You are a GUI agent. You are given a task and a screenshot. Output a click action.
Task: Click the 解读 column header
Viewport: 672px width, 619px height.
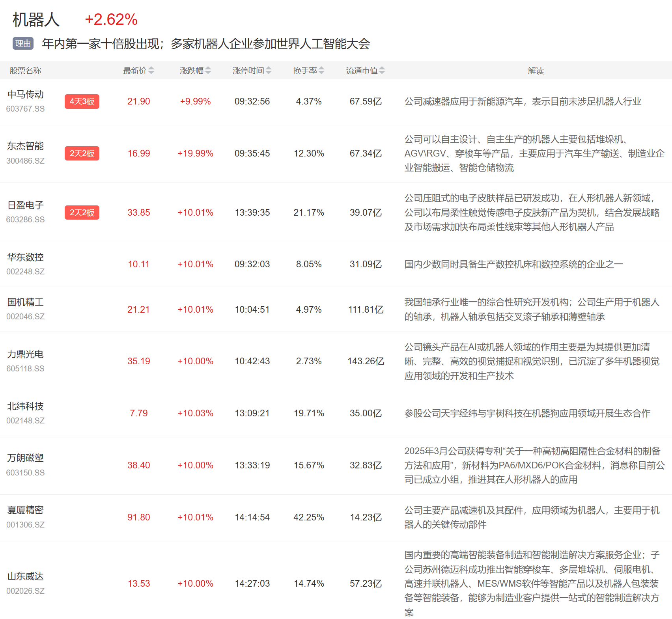[x=536, y=71]
